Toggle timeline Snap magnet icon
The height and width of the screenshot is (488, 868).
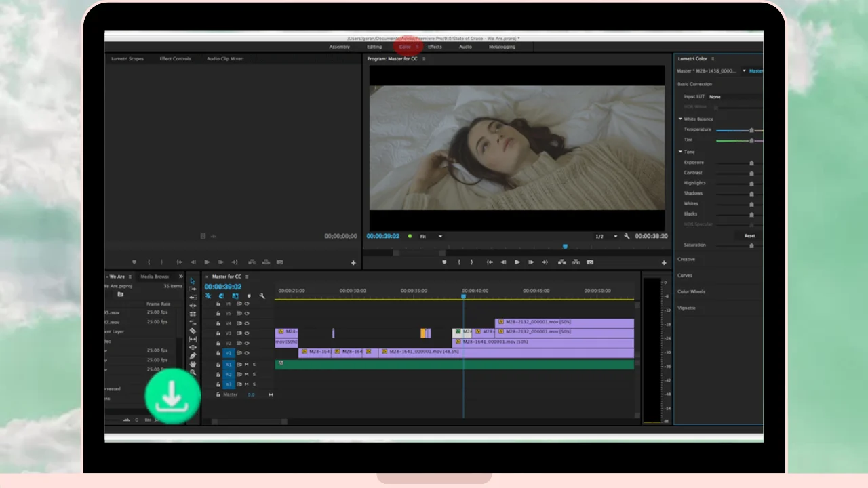221,296
